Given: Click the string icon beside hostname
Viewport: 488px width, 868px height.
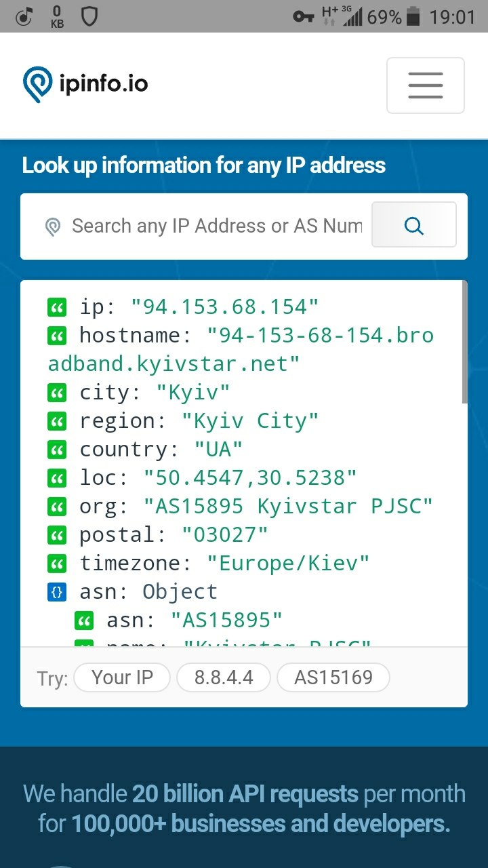Looking at the screenshot, I should [x=58, y=336].
